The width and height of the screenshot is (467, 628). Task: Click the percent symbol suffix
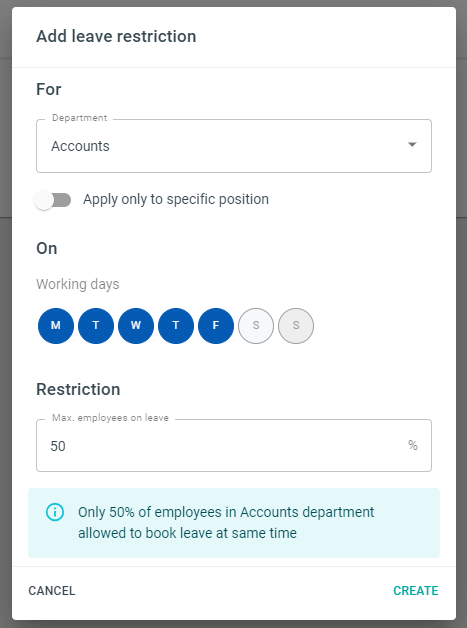[x=413, y=445]
